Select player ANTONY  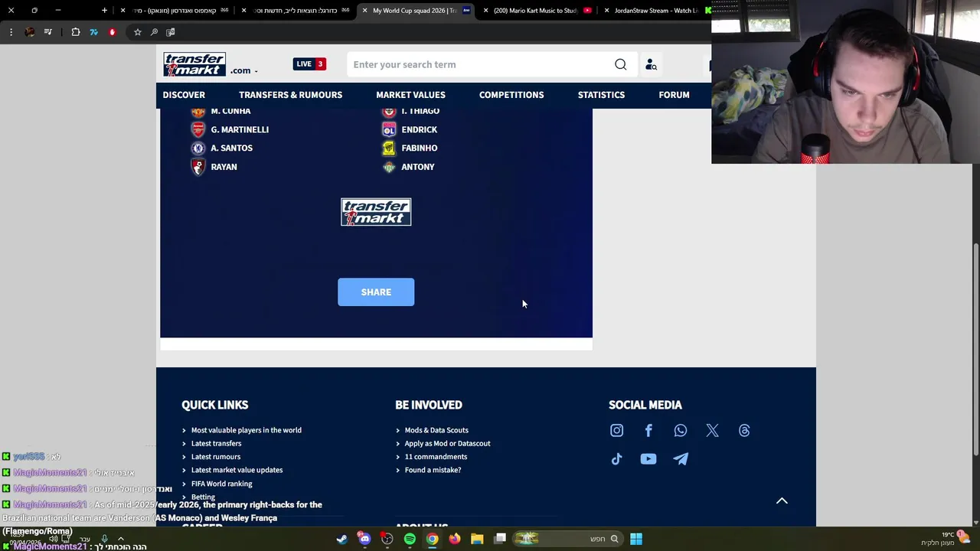[x=418, y=167]
